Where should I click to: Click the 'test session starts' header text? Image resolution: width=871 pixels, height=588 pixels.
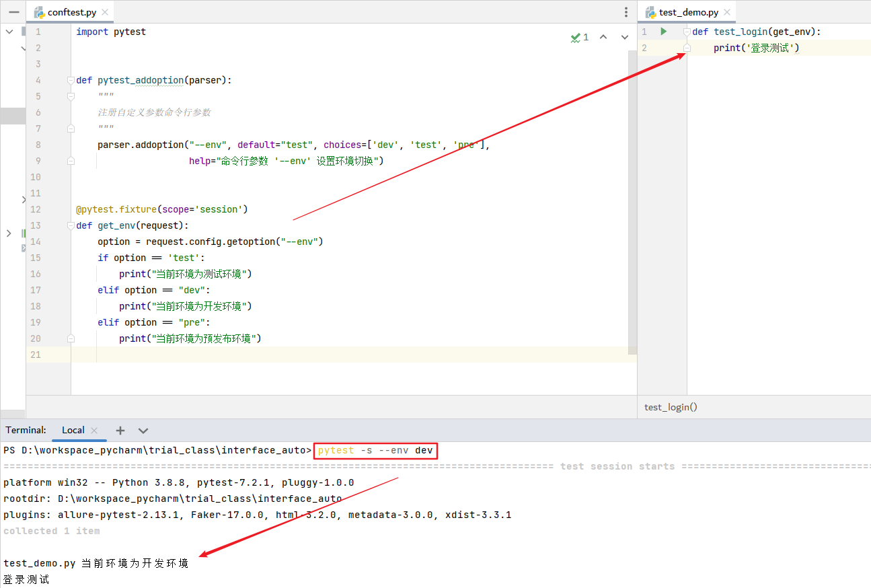(x=617, y=466)
